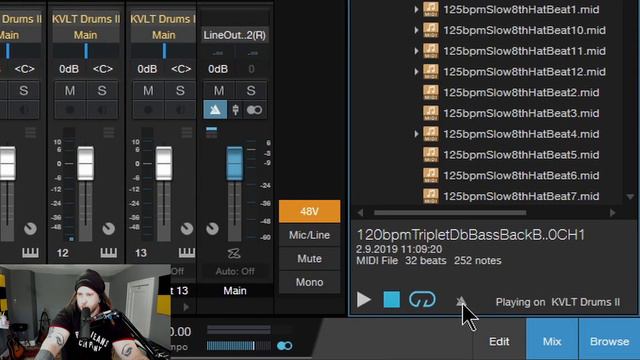Select 125bpmSlow8thHatBeat6.mid file name
Screen dimensions: 640x360
[521, 176]
